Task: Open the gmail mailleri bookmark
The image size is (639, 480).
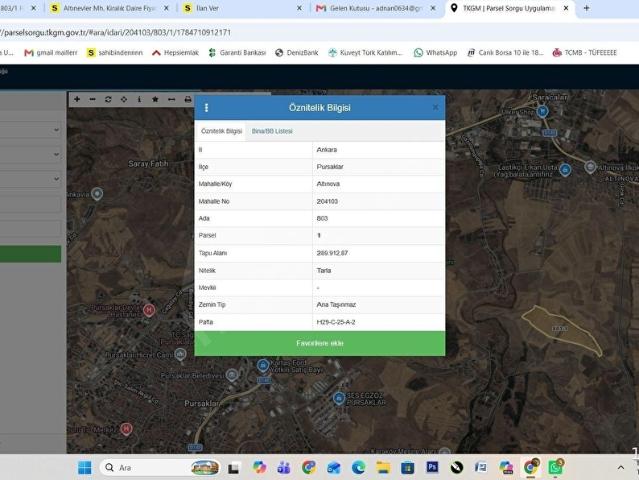Action: pyautogui.click(x=51, y=53)
